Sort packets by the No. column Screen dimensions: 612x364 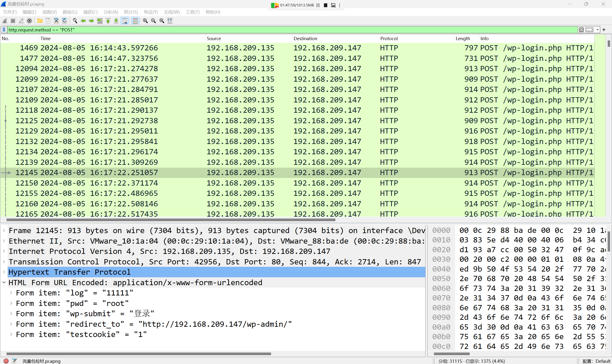[20, 38]
